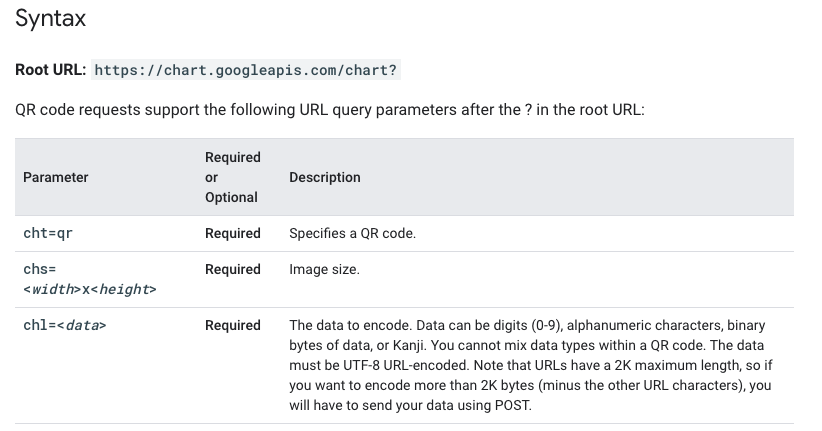
Task: Click the Image size description
Action: point(324,269)
